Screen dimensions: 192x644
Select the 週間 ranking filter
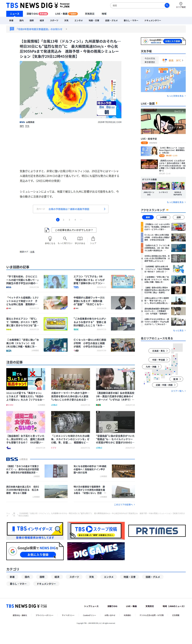coord(179,217)
